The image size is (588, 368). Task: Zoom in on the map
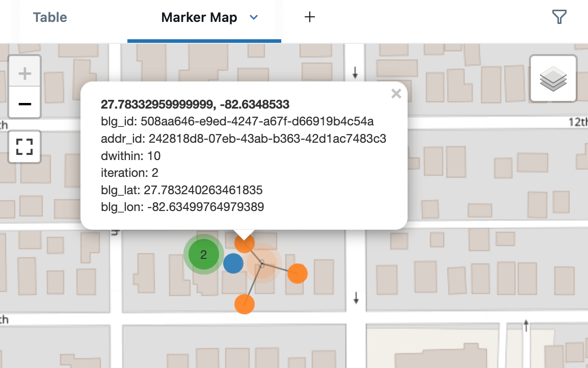tap(25, 73)
